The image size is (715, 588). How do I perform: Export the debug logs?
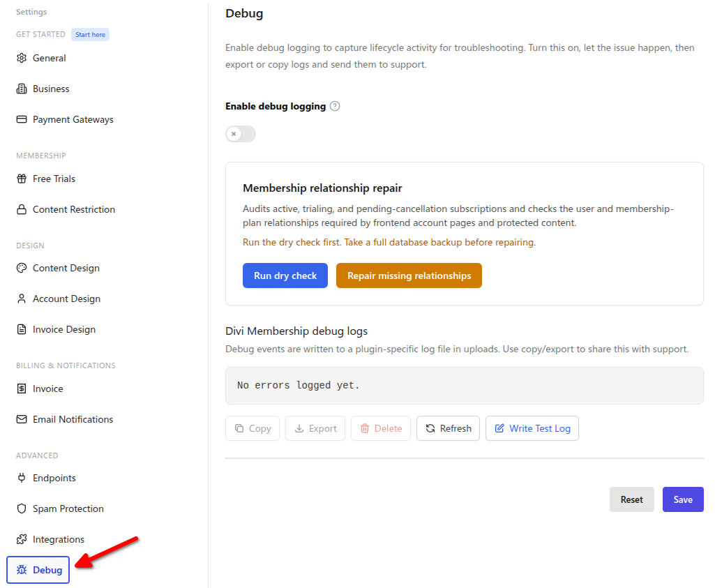point(315,428)
